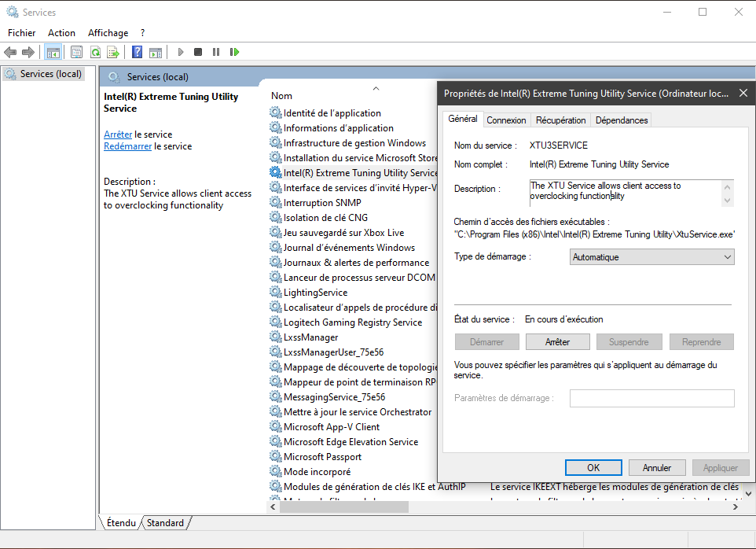The image size is (756, 549).
Task: Switch to the Connexion tab
Action: click(x=506, y=120)
